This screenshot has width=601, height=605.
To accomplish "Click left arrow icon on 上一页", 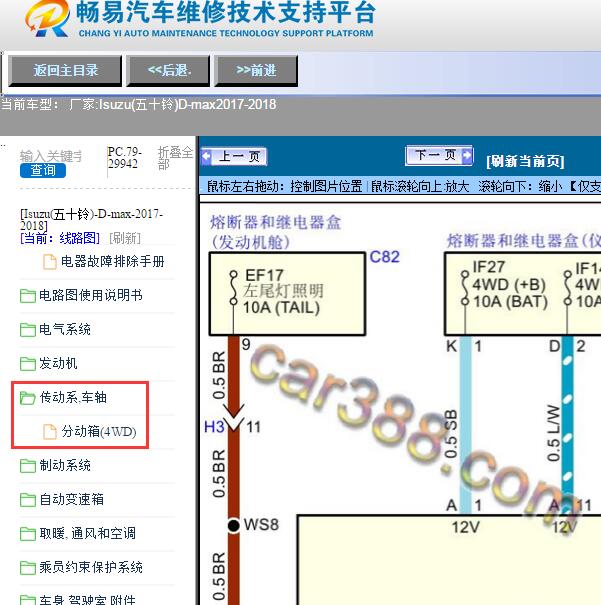I will (207, 157).
